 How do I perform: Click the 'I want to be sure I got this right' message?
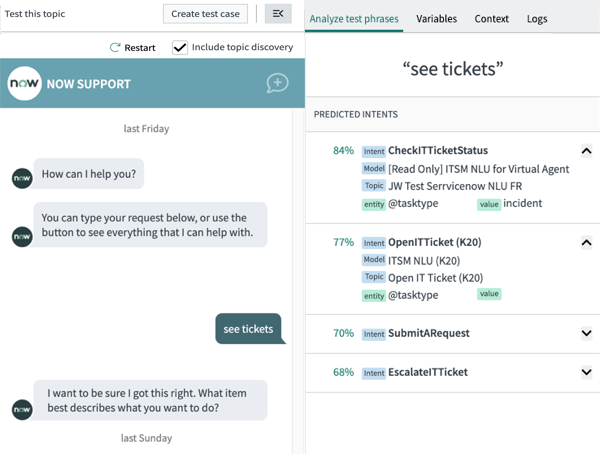[x=150, y=400]
